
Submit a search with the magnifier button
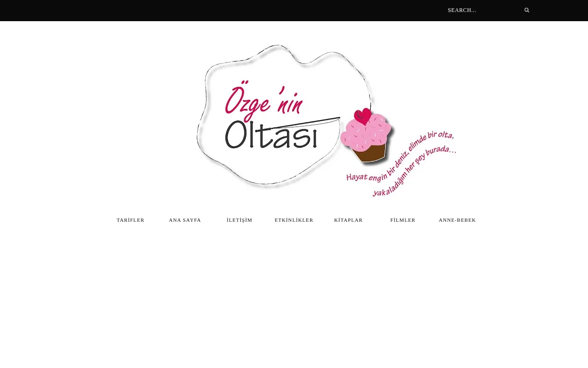(526, 10)
